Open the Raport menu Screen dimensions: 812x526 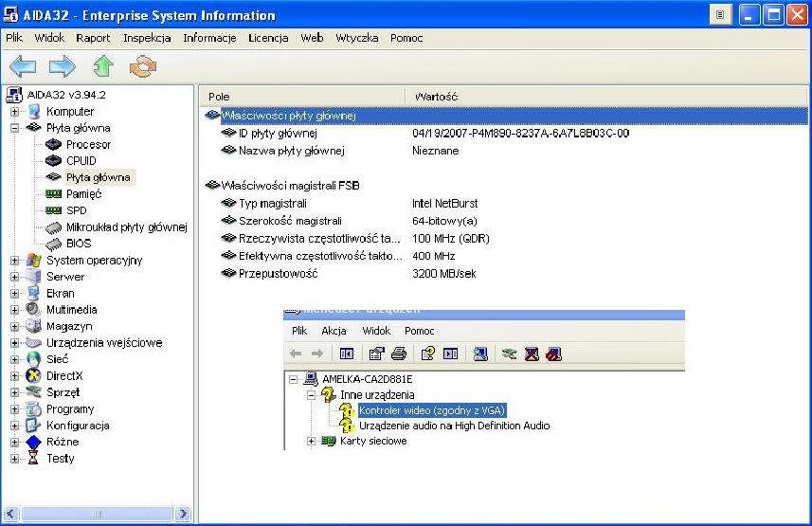93,38
